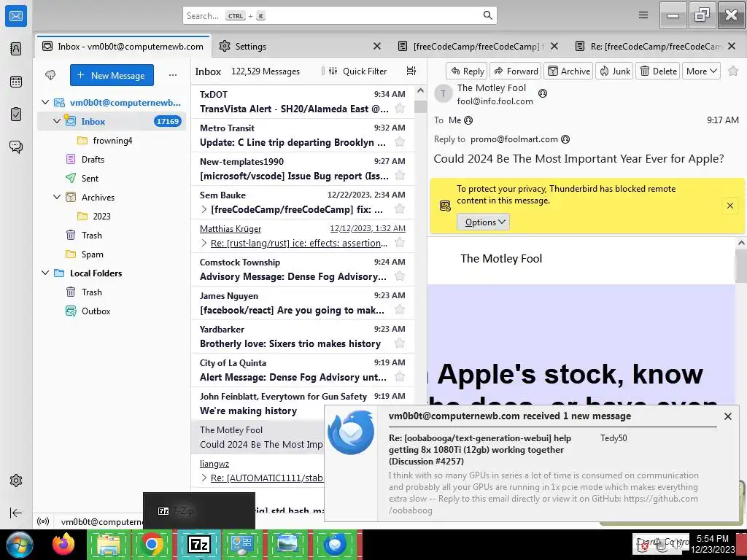The height and width of the screenshot is (560, 747).
Task: Collapse the spaces toolbar arrow
Action: 16,513
